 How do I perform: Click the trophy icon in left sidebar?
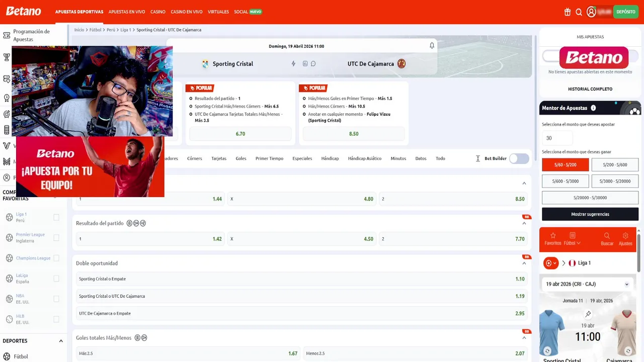click(7, 57)
